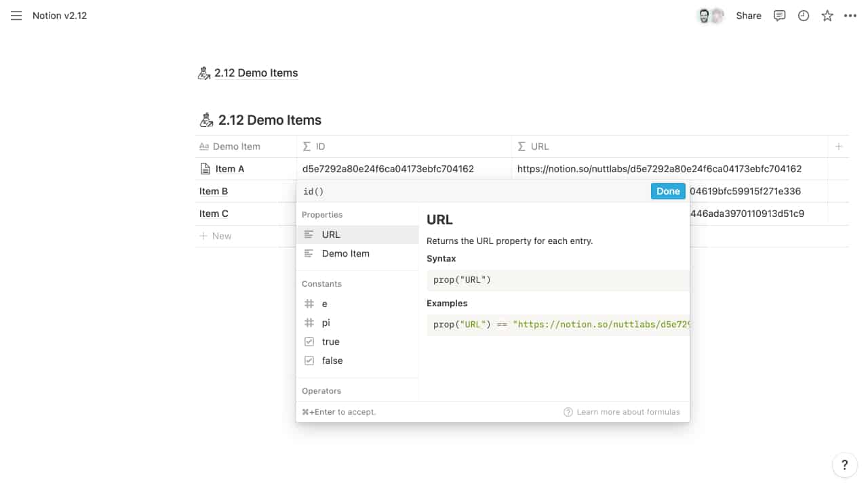Click the page icon beside Item A

coord(205,169)
